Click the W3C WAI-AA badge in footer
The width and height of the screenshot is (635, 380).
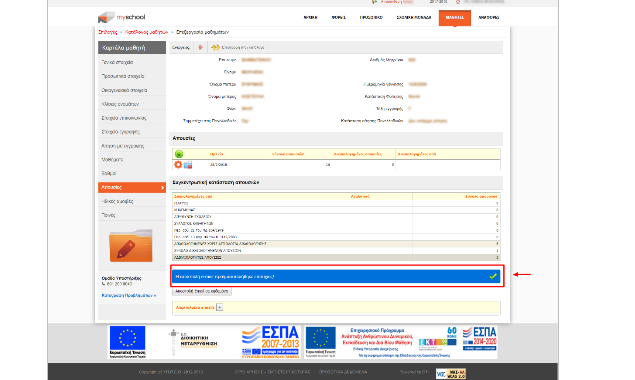point(451,373)
